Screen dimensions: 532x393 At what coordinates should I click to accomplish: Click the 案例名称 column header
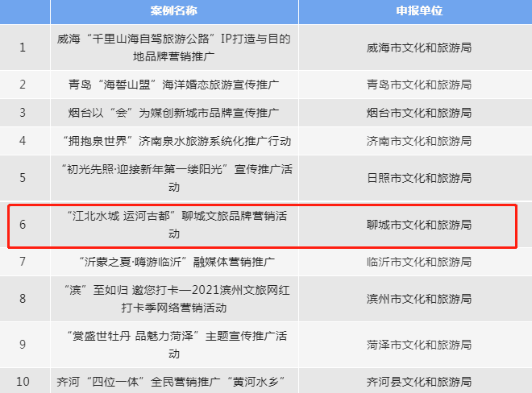[174, 10]
